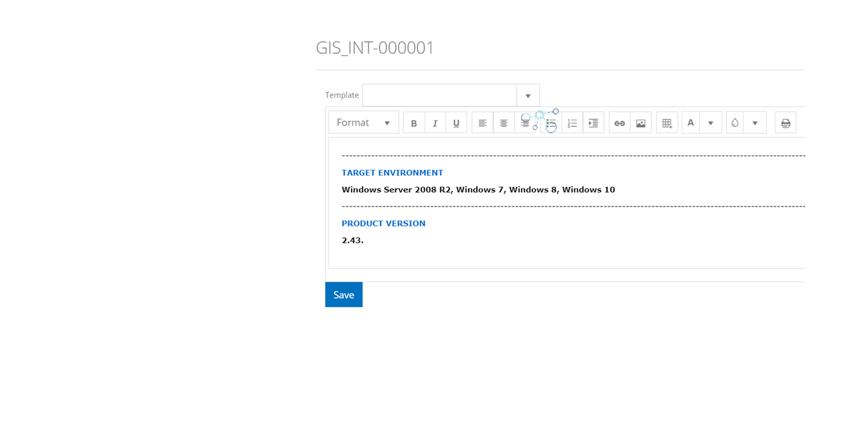This screenshot has width=868, height=444.
Task: Insert a table
Action: pyautogui.click(x=667, y=123)
